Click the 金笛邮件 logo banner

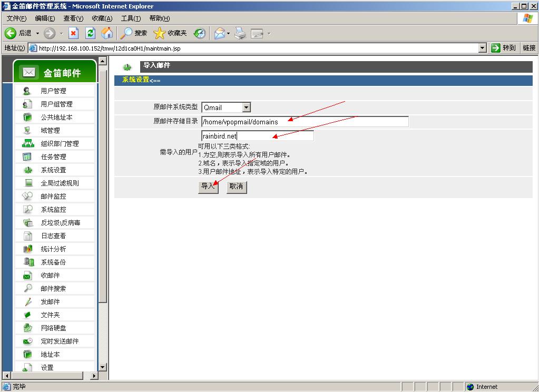pos(55,72)
